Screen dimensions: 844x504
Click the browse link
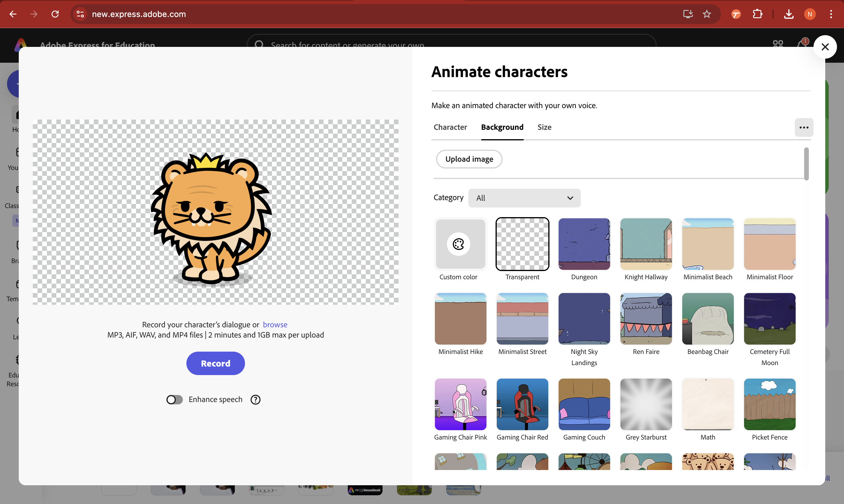point(275,324)
